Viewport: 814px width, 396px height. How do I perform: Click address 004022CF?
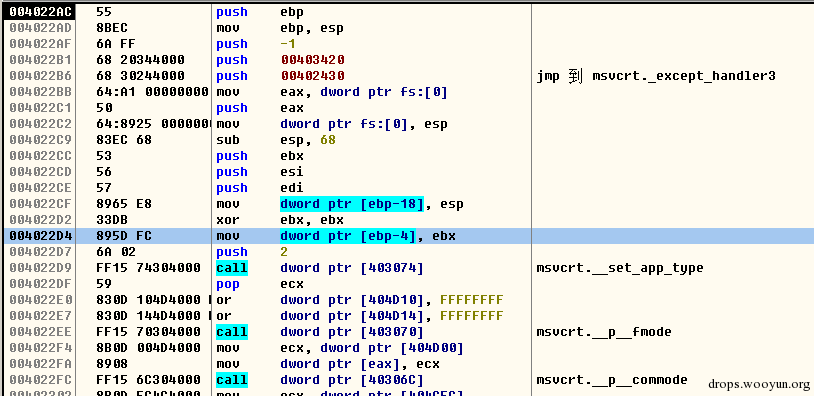coord(40,204)
